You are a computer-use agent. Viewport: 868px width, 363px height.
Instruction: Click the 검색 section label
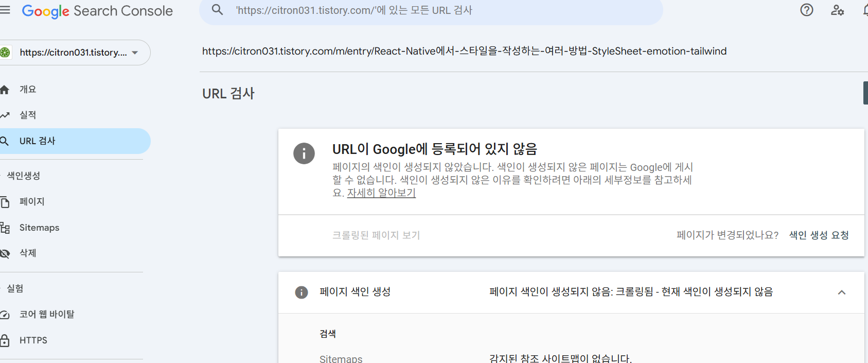[328, 334]
